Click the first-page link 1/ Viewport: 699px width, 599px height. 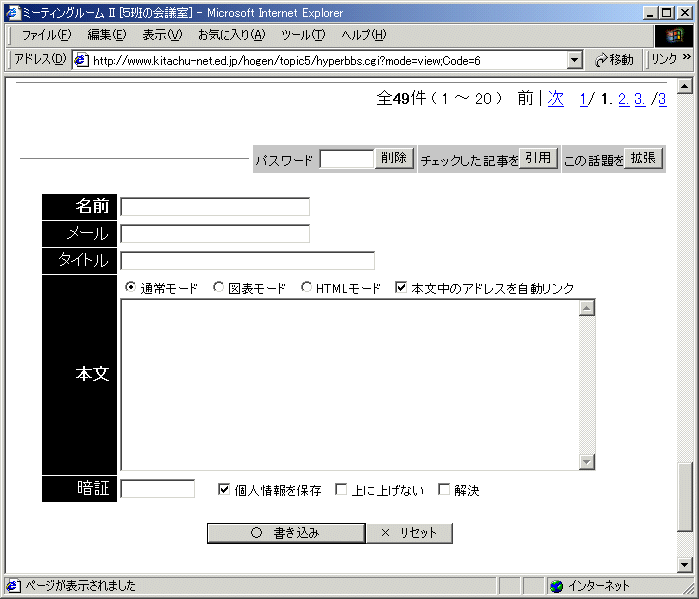pos(586,99)
